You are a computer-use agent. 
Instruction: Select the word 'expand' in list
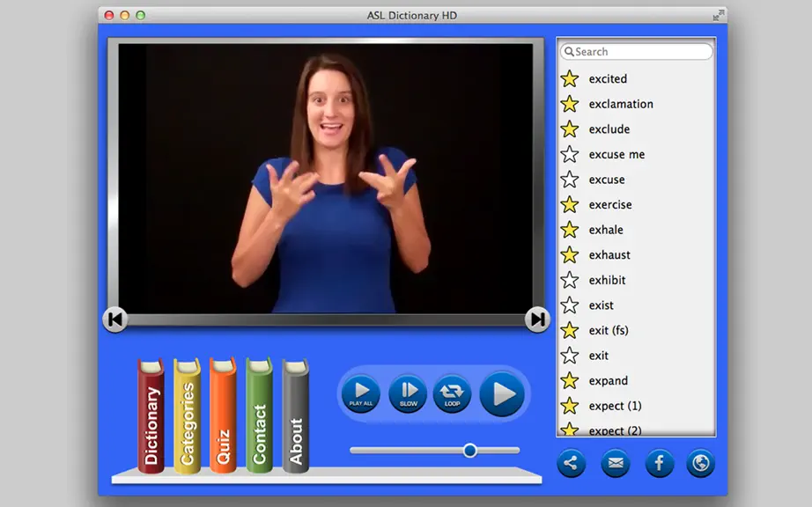tap(608, 381)
